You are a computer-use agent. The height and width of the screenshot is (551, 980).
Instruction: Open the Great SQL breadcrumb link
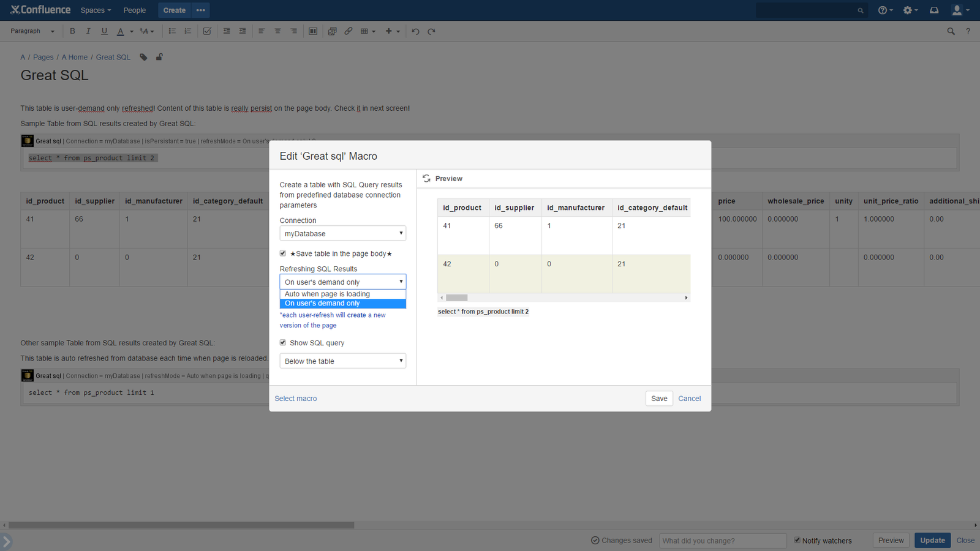(x=113, y=58)
